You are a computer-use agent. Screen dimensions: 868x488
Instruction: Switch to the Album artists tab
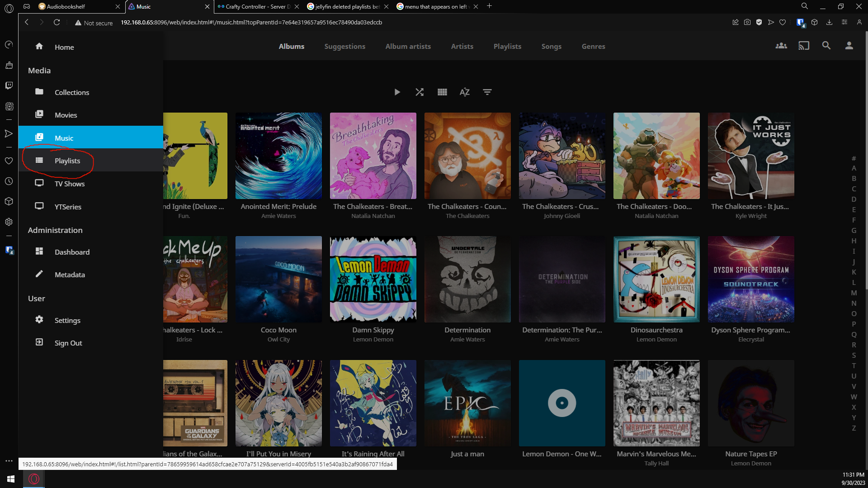[x=408, y=47]
